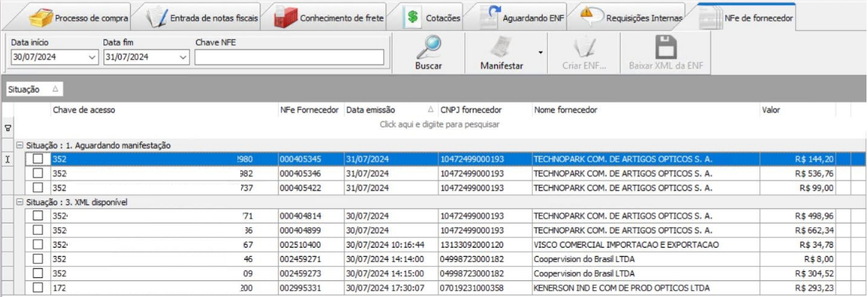
Task: Collapse the XML disponível group
Action: (19, 202)
